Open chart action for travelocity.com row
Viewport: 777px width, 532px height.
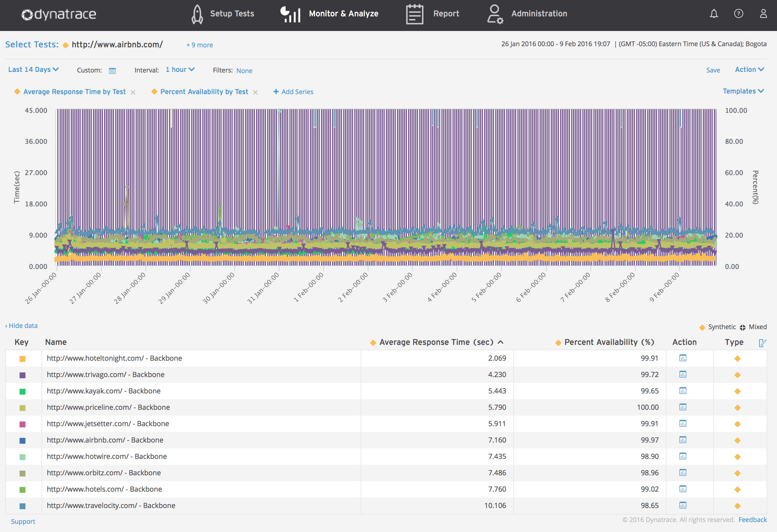[x=683, y=506]
